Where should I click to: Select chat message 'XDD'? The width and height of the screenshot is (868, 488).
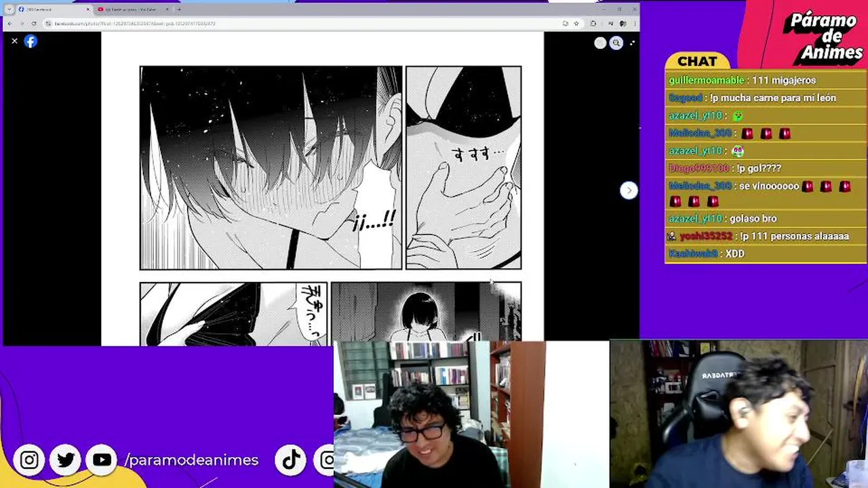click(x=735, y=253)
